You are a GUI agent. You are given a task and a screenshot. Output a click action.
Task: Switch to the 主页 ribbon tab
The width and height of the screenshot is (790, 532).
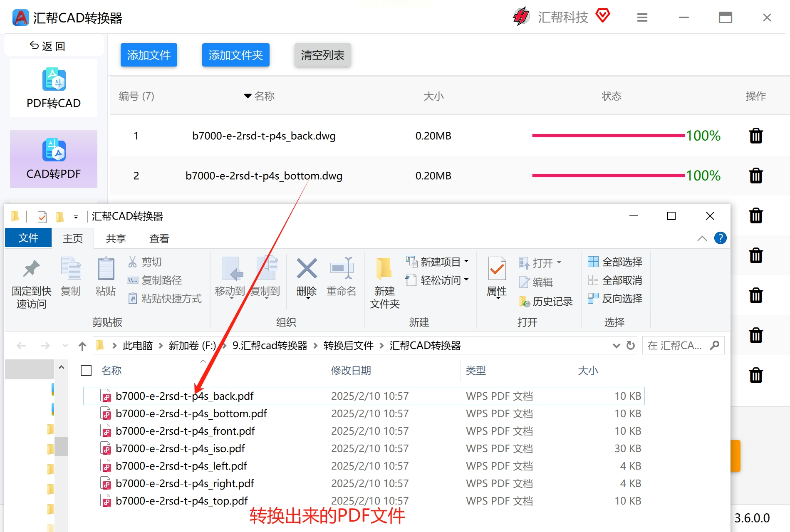[x=73, y=238]
